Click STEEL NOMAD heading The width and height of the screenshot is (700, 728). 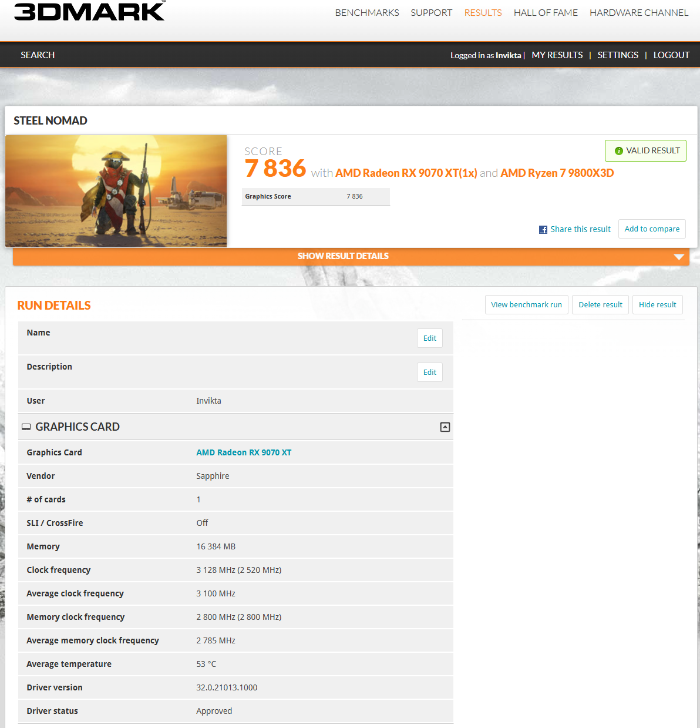[51, 120]
